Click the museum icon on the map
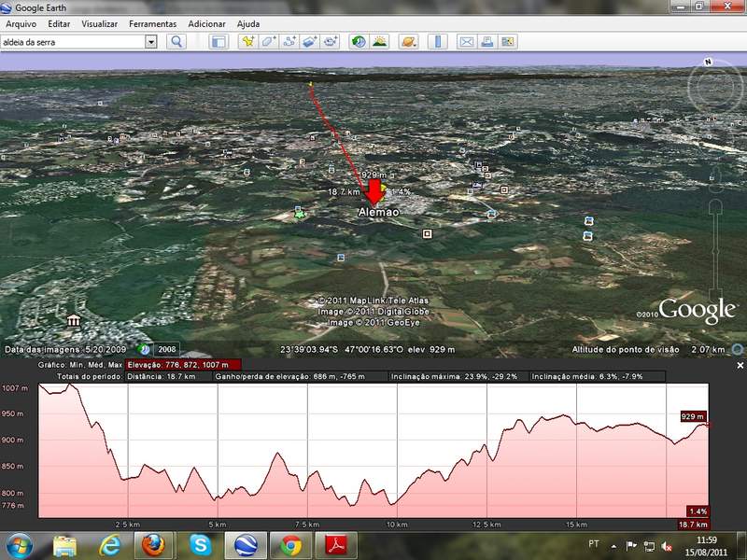Image resolution: width=747 pixels, height=560 pixels. click(x=74, y=321)
